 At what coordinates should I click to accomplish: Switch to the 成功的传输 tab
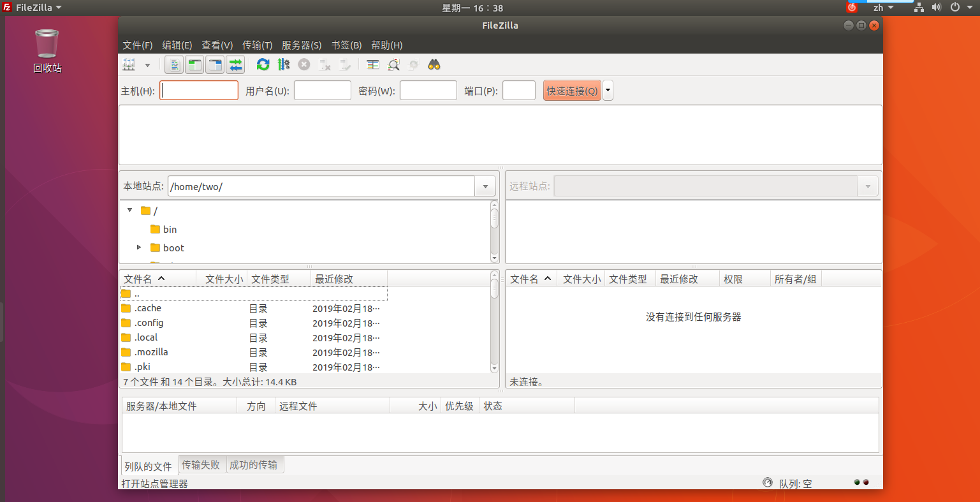tap(255, 464)
